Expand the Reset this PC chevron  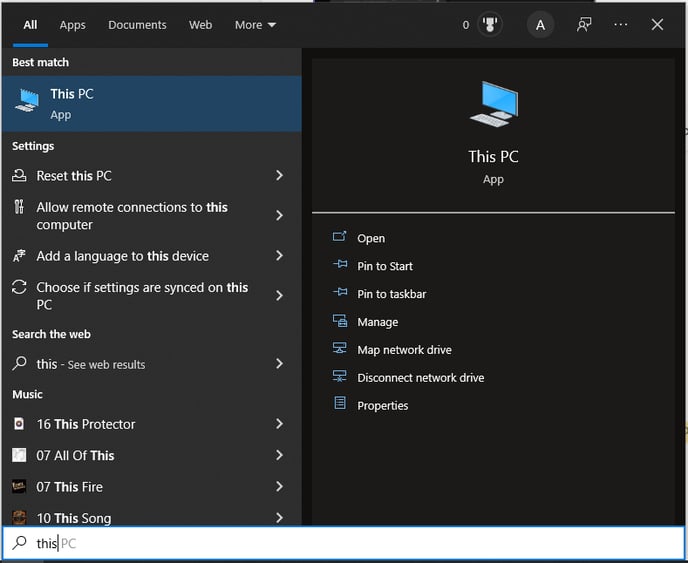(279, 176)
